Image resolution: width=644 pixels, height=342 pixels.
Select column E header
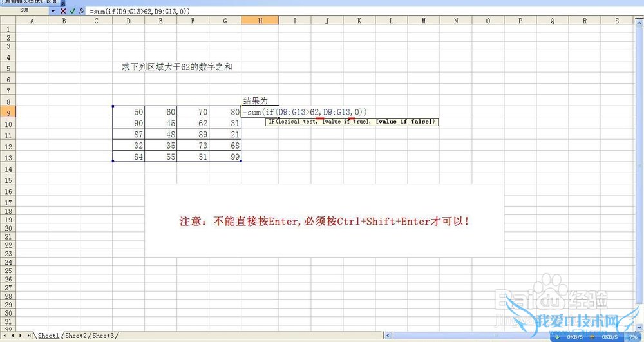pos(160,21)
